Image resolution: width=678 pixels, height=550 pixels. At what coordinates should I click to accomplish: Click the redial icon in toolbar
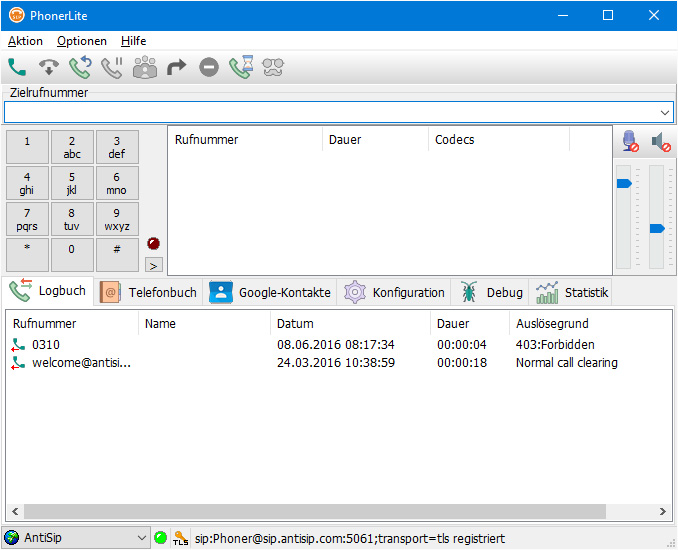pyautogui.click(x=80, y=68)
